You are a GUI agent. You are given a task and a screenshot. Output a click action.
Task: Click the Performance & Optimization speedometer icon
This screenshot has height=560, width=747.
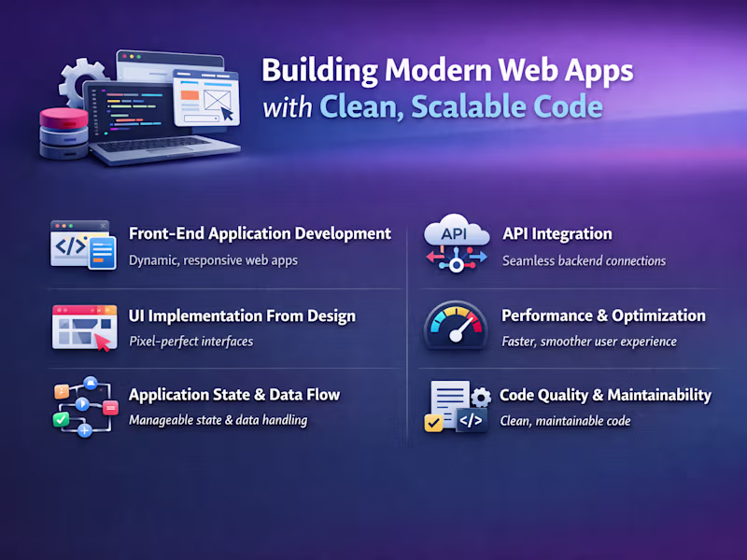click(x=456, y=327)
